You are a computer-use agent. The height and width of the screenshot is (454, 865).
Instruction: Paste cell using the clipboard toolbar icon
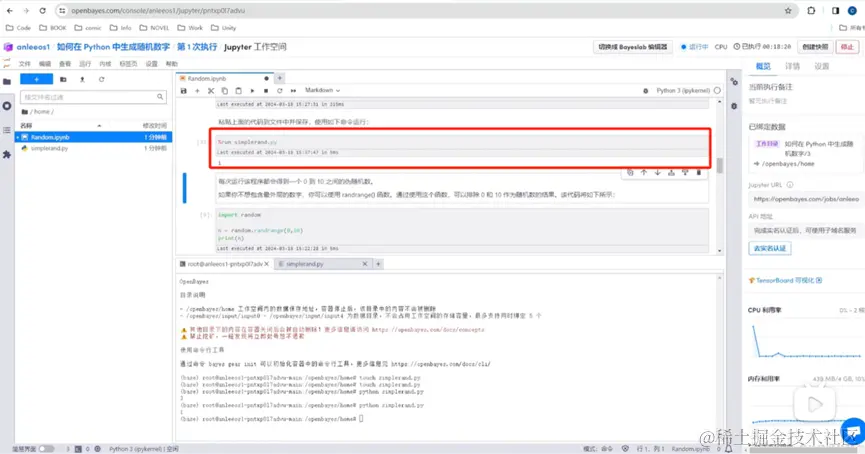238,90
